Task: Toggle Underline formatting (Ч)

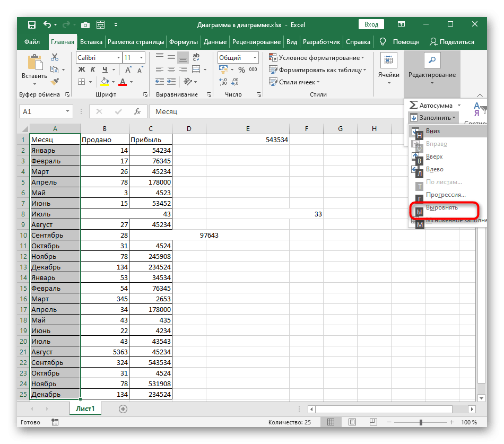Action: click(105, 69)
